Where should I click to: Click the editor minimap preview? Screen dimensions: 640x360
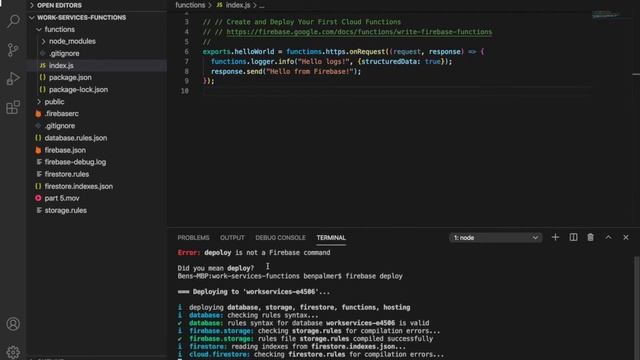point(606,15)
